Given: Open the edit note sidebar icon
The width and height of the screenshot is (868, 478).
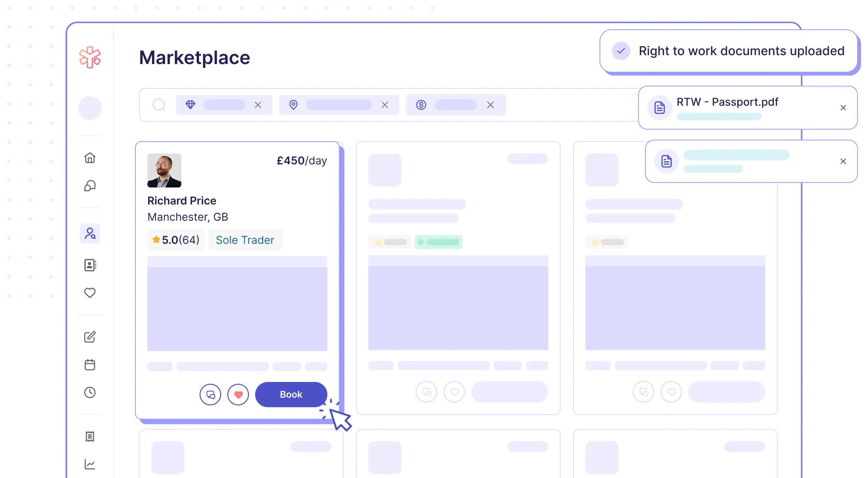Looking at the screenshot, I should click(90, 337).
